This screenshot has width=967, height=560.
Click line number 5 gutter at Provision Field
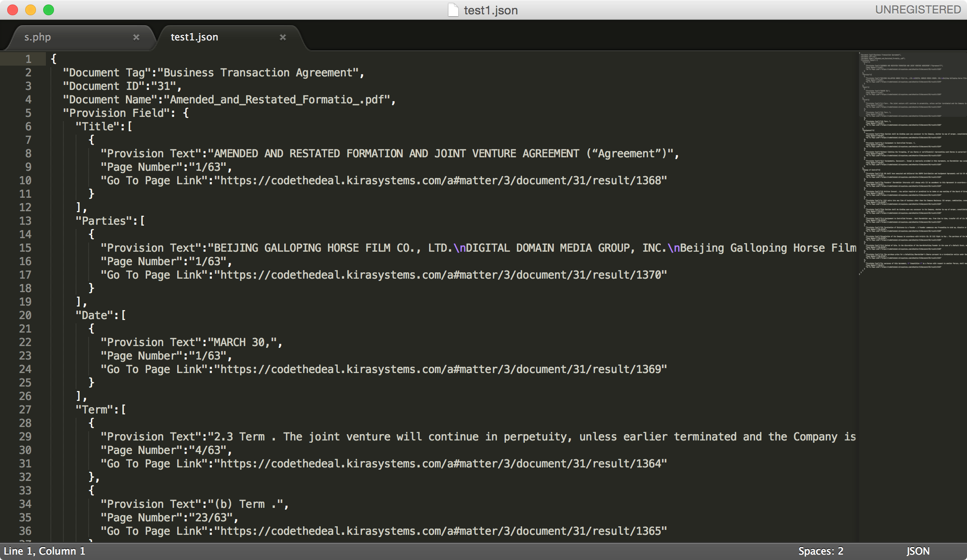[28, 113]
